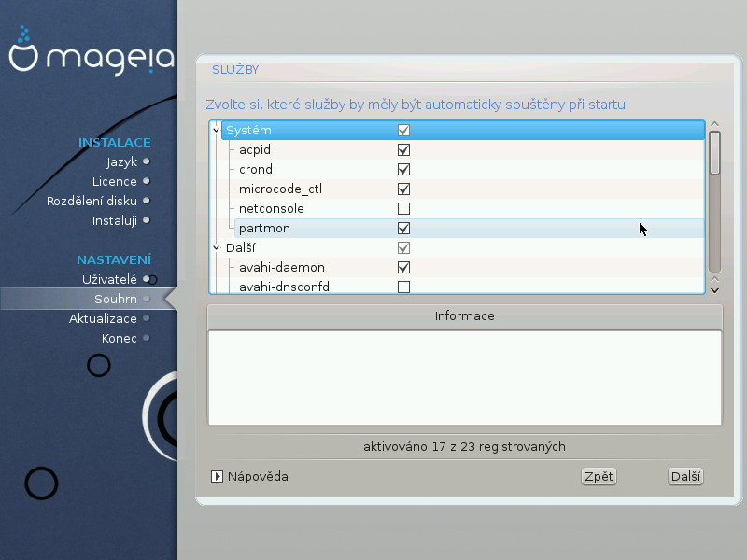This screenshot has height=560, width=747.
Task: Click the Zpět back button
Action: (x=599, y=477)
